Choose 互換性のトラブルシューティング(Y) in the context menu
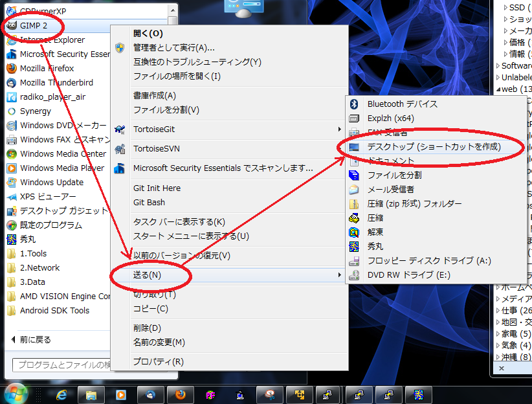Screen dimensions: 532x404 pos(229,62)
